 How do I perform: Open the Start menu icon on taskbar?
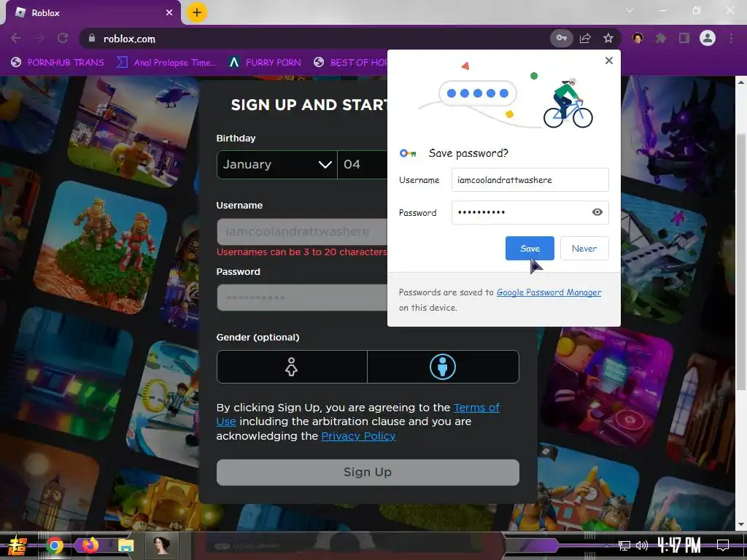coord(17,545)
